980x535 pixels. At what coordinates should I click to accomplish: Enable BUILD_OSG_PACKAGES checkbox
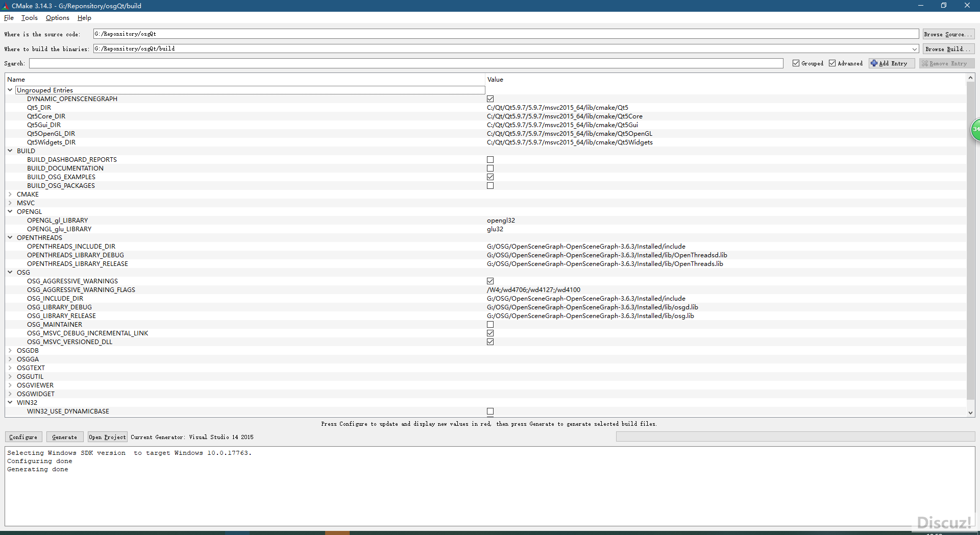(490, 186)
